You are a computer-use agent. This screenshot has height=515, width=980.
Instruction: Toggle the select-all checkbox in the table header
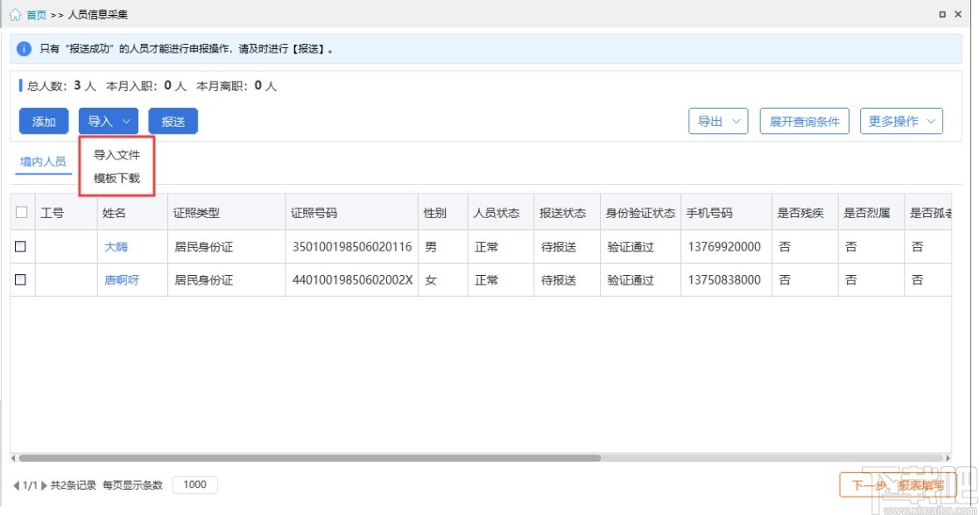pyautogui.click(x=23, y=212)
